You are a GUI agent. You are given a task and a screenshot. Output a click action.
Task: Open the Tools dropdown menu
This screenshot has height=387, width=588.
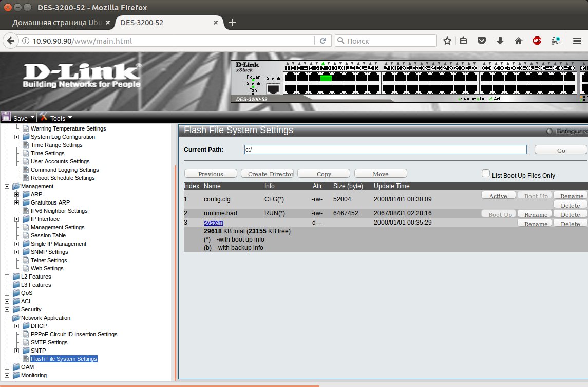pos(56,118)
